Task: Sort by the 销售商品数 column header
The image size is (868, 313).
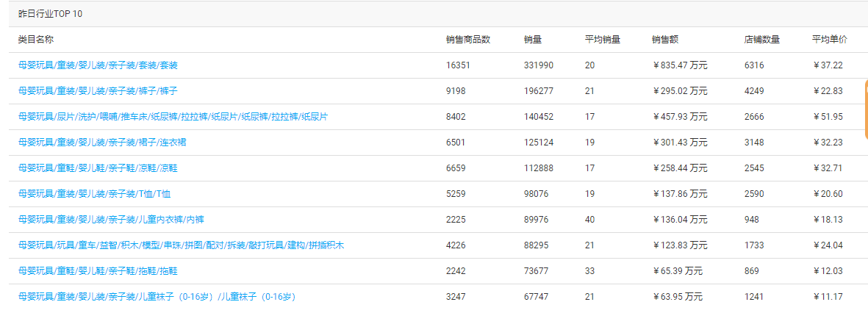Action: (467, 40)
